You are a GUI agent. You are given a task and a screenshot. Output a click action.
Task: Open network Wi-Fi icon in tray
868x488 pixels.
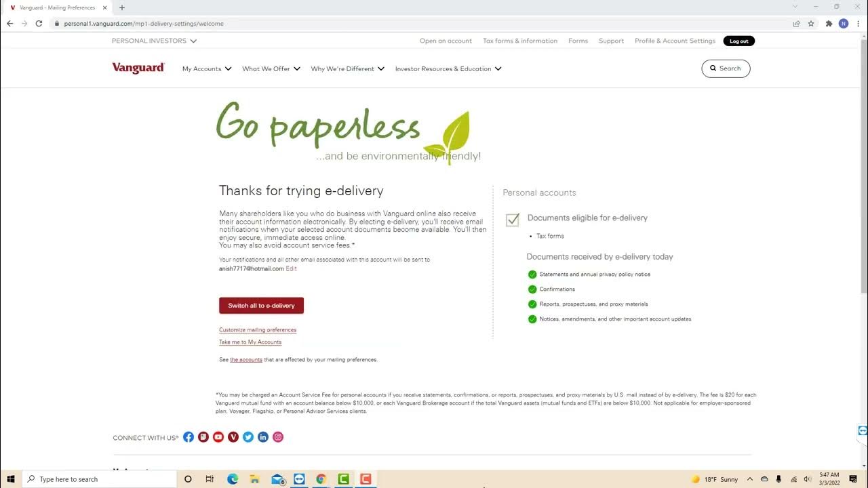[793, 479]
